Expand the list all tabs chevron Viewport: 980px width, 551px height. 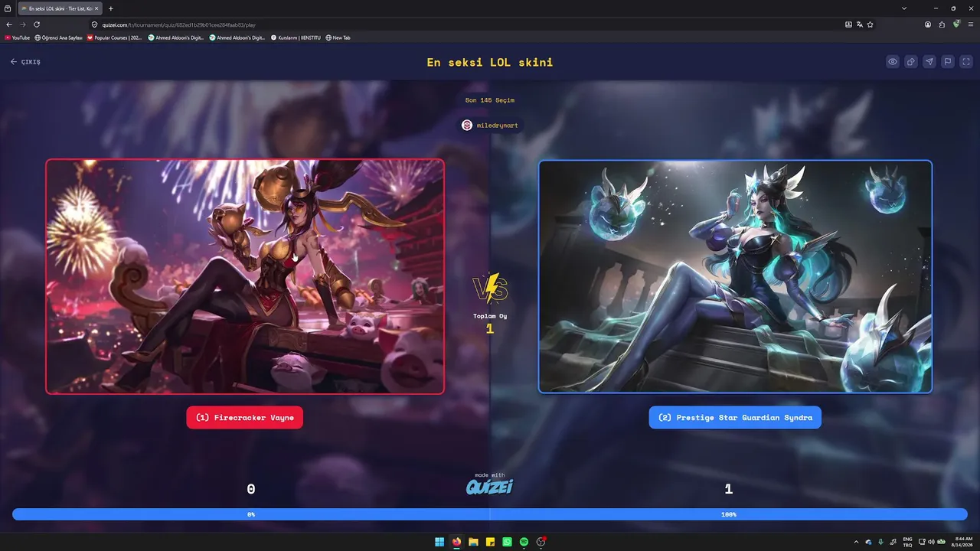(904, 8)
